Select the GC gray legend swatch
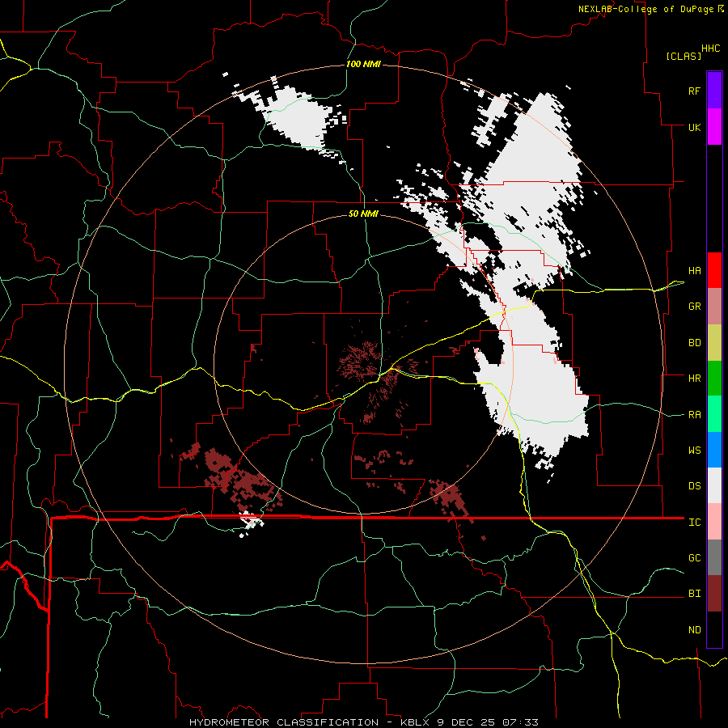Screen dimensions: 728x728 (x=714, y=557)
